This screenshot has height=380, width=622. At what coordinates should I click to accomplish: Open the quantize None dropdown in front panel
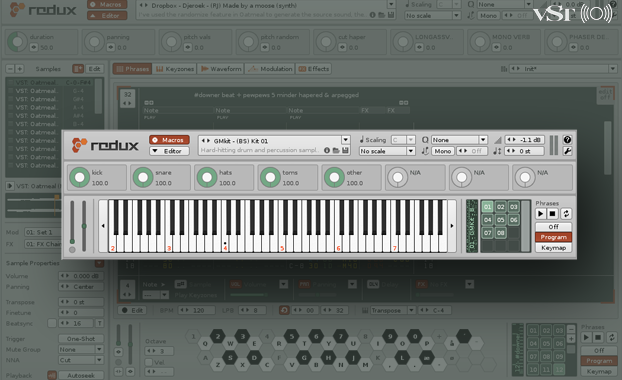point(459,140)
